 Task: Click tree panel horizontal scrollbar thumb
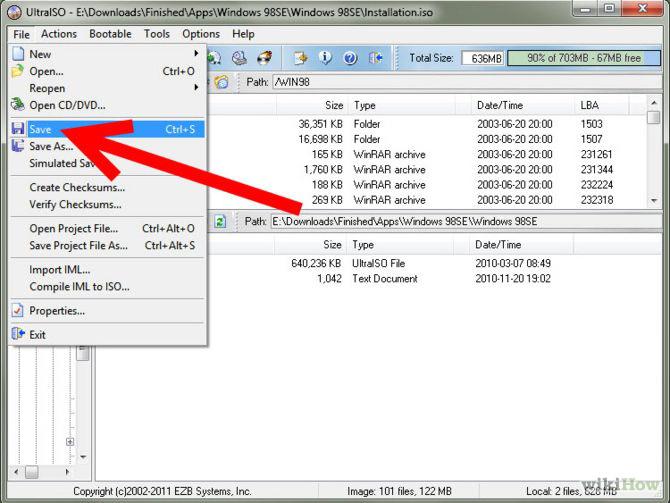[x=32, y=472]
